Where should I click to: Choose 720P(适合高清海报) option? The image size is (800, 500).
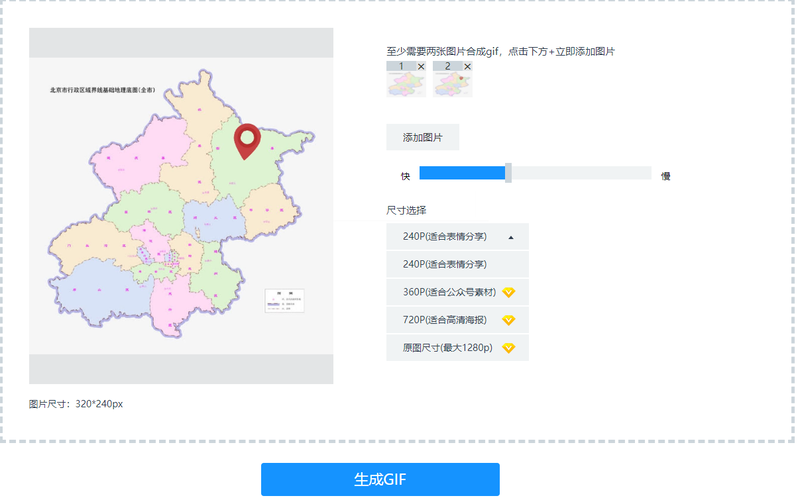point(457,320)
